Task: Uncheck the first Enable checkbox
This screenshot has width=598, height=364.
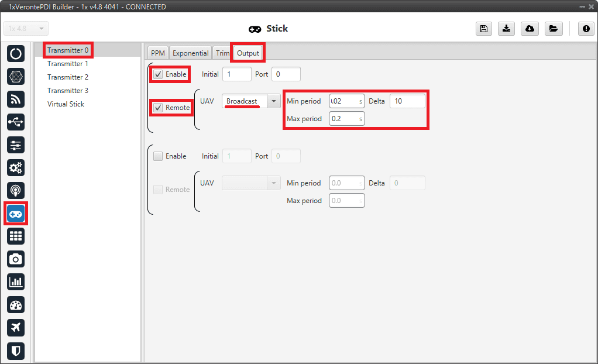Action: pyautogui.click(x=158, y=74)
